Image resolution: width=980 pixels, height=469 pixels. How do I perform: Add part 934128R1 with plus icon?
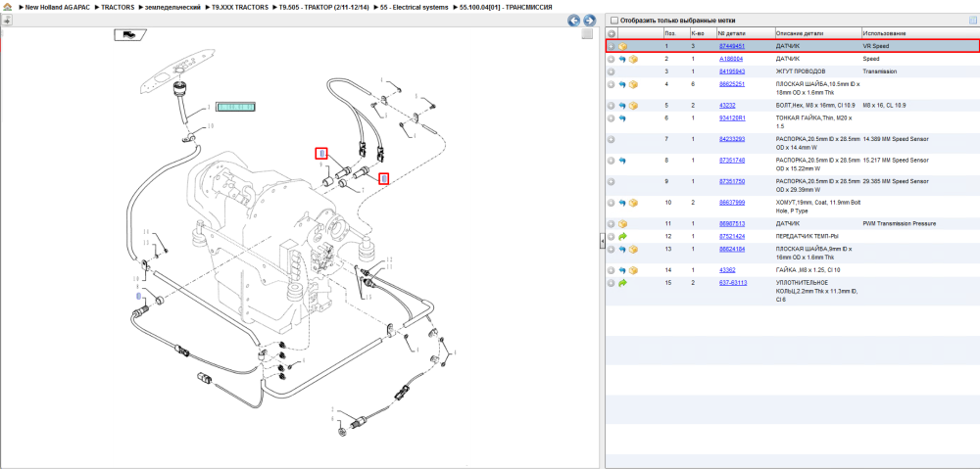point(612,117)
